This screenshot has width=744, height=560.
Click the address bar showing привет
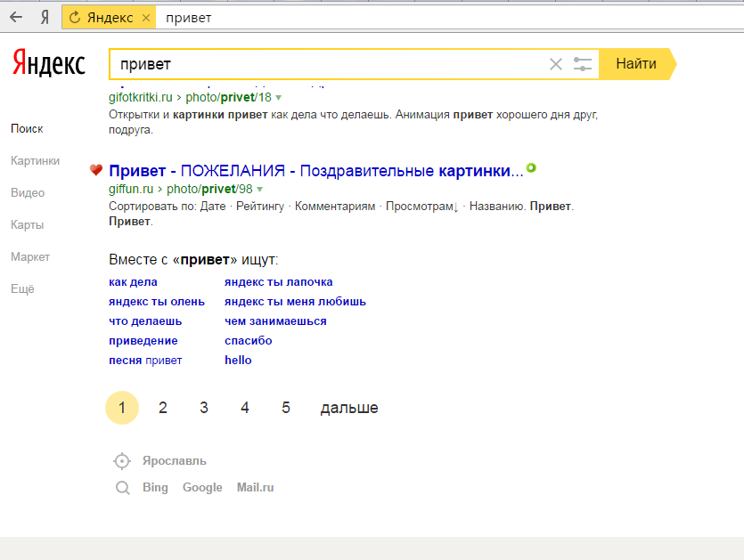(450, 18)
